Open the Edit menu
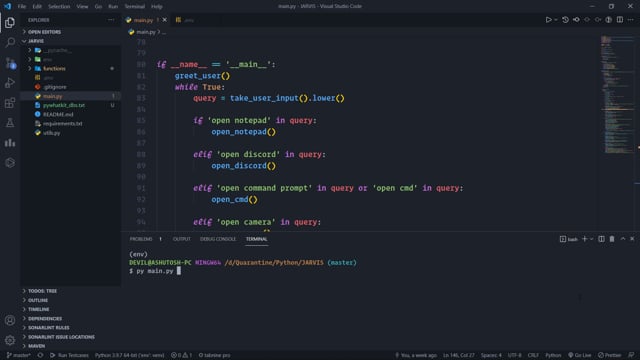 (x=37, y=7)
